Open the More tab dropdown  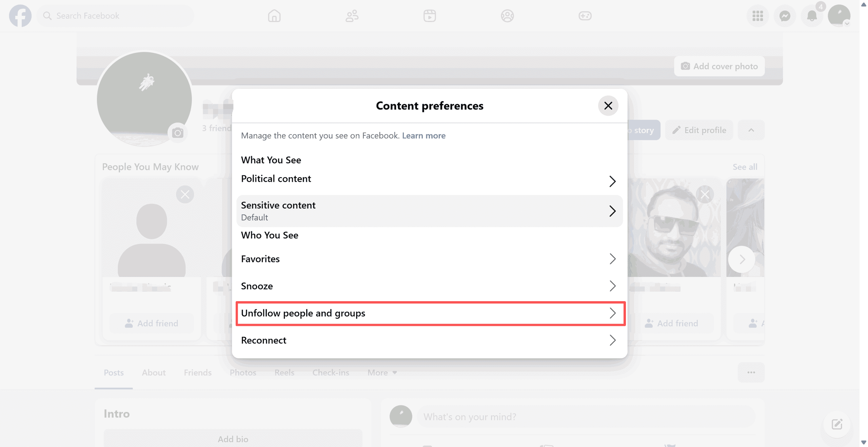(x=382, y=373)
